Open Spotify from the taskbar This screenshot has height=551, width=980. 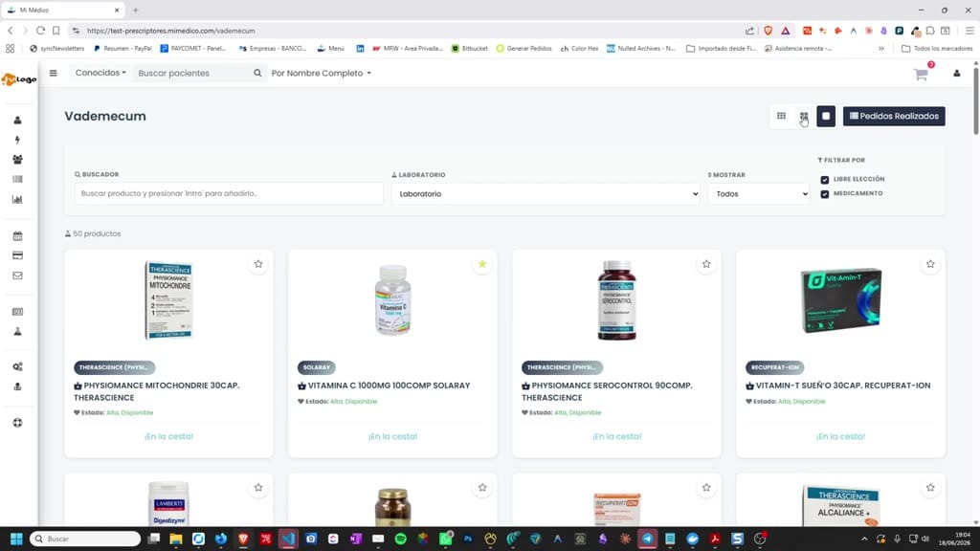(401, 539)
